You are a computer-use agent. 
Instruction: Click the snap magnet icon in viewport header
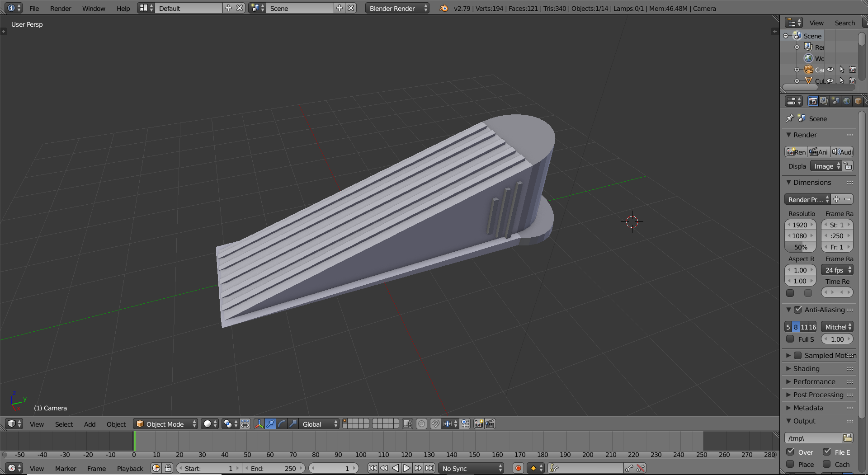point(435,424)
